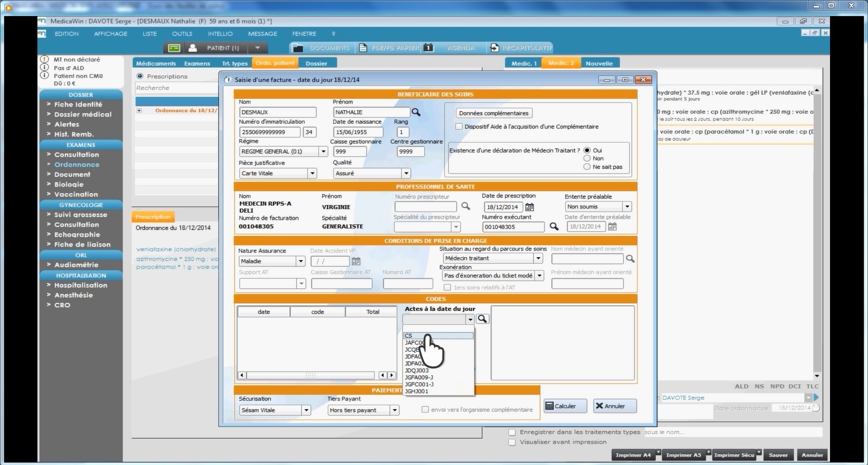Open the Date de prescription calendar picker

[529, 207]
